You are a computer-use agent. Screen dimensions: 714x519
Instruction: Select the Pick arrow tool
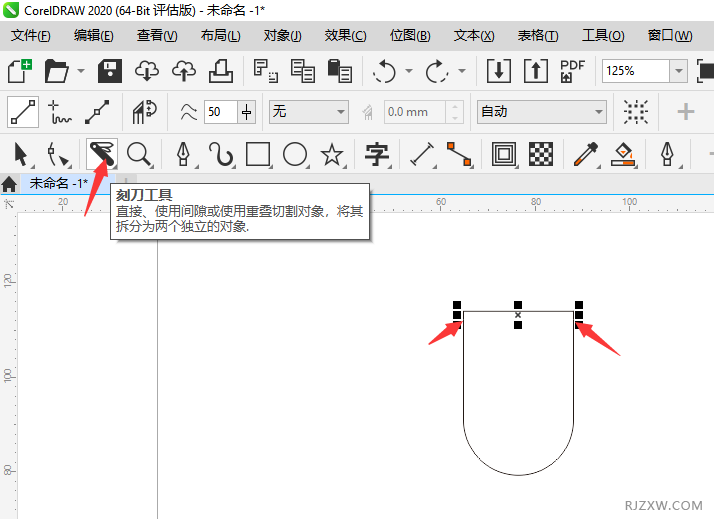coord(21,154)
